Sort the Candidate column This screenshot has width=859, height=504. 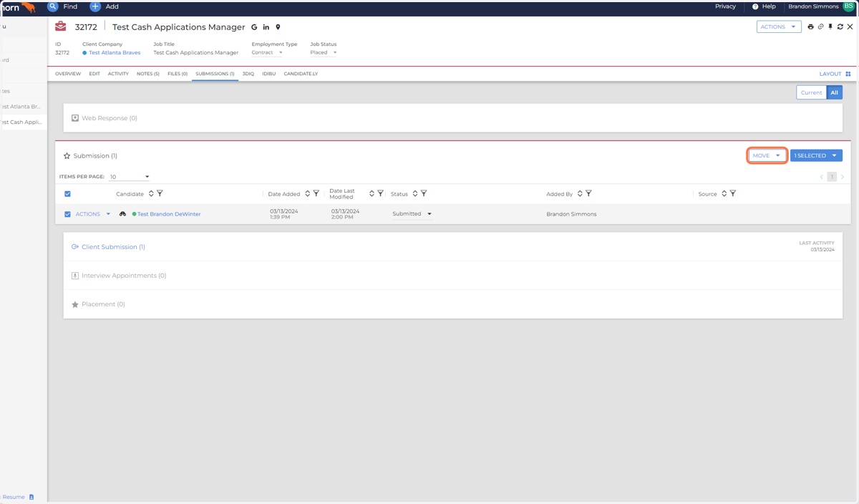pos(151,193)
